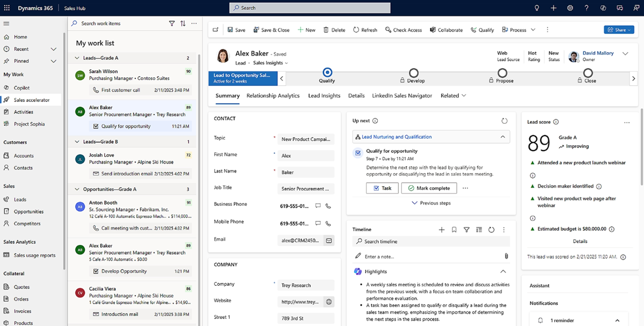
Task: Select the Close stage circle
Action: (x=588, y=72)
